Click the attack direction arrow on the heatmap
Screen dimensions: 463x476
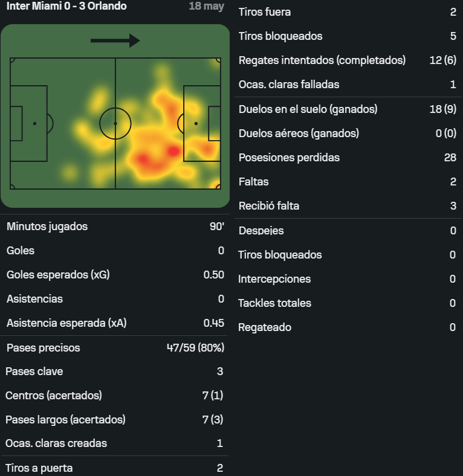click(115, 40)
